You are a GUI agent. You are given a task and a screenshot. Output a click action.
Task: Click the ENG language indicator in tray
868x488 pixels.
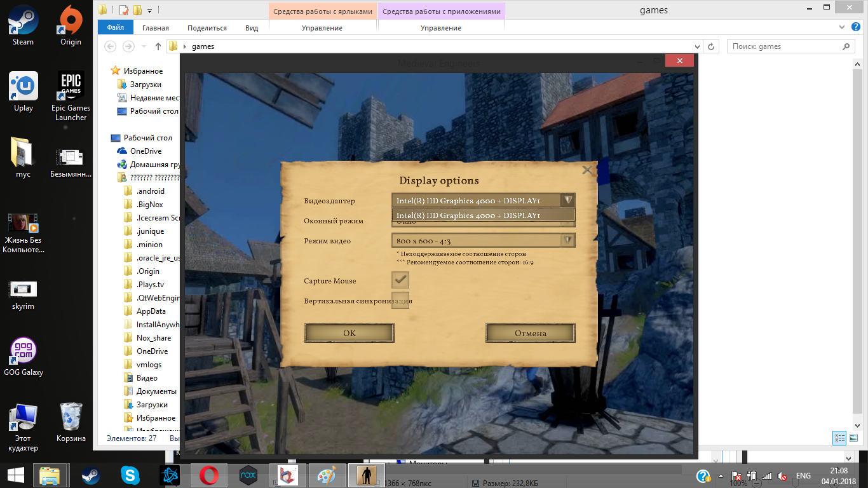[x=803, y=476]
